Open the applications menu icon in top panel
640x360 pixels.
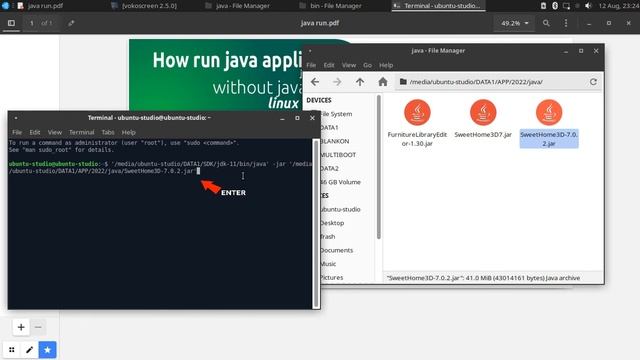(x=5, y=6)
